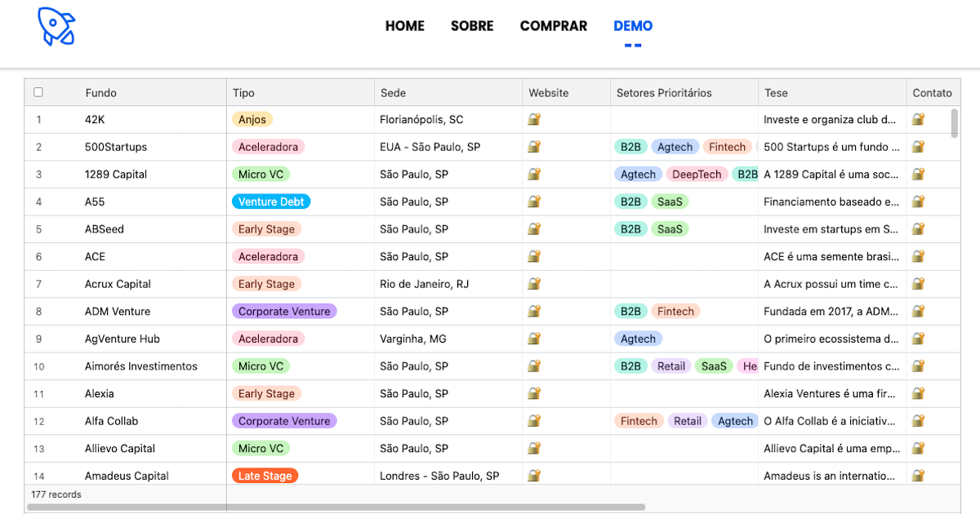The image size is (980, 514).
Task: Click the Contato lock icon for A55
Action: click(x=918, y=202)
